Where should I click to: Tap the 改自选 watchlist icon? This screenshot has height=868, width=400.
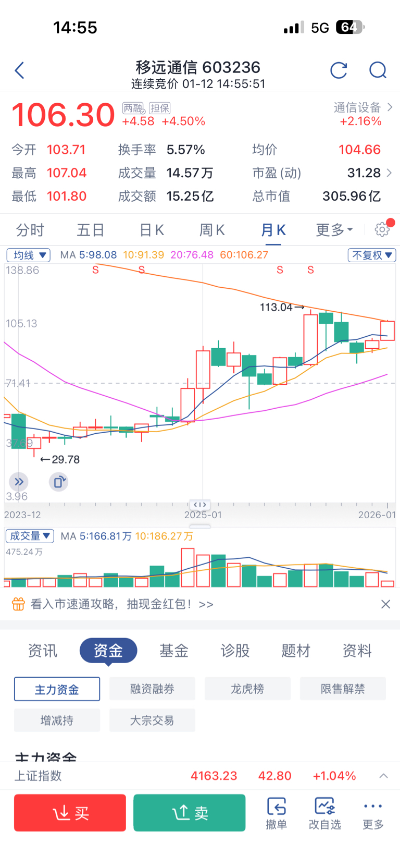click(x=324, y=813)
